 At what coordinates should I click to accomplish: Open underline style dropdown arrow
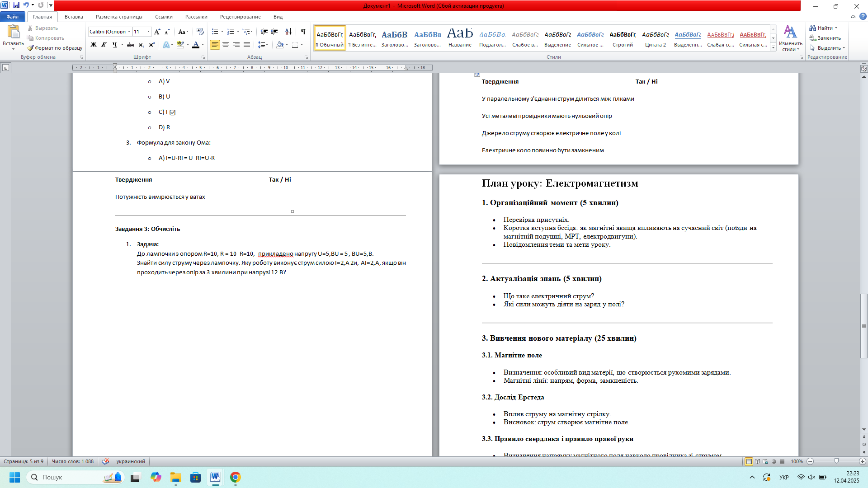[x=122, y=45]
